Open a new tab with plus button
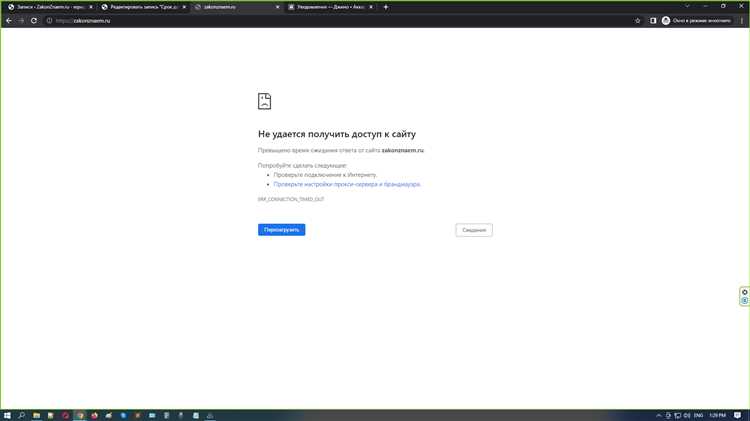The width and height of the screenshot is (750, 421). tap(386, 7)
